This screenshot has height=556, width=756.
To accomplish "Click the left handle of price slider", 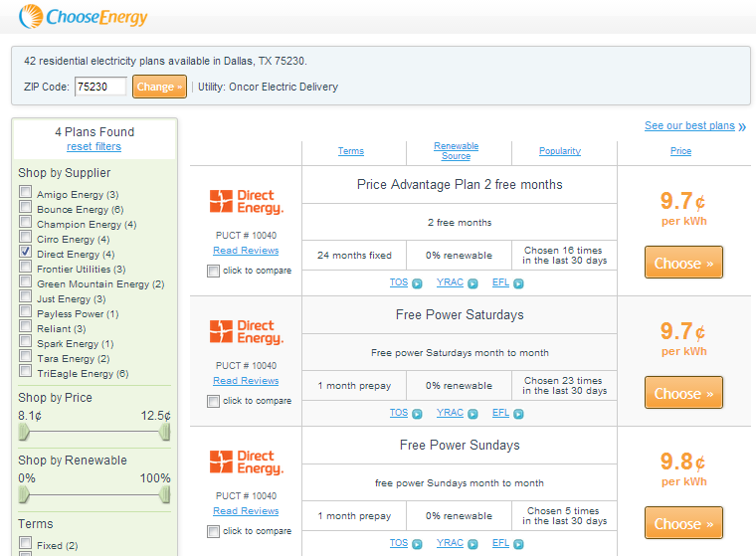I will [x=23, y=432].
